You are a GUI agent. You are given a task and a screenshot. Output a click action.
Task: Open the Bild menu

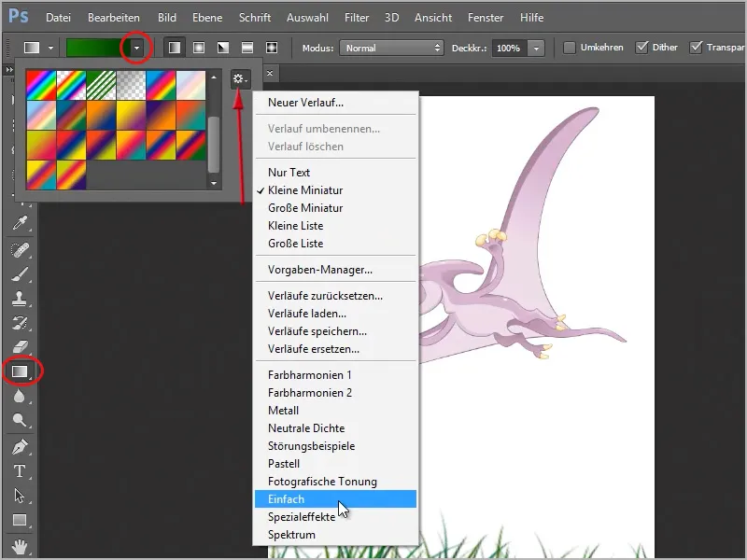click(x=167, y=18)
